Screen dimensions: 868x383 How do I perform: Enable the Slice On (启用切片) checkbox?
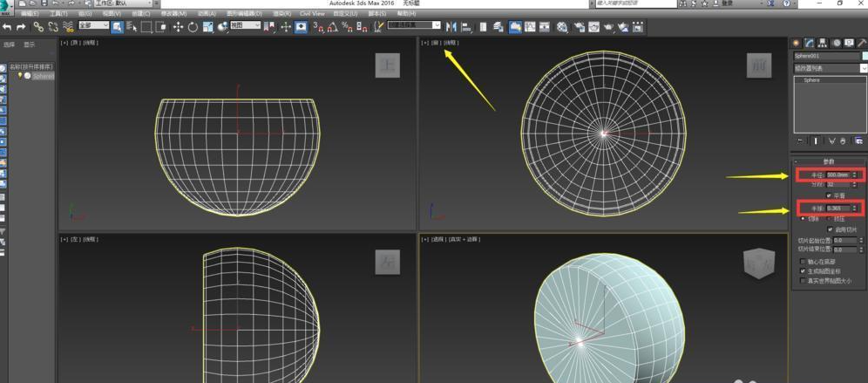tap(829, 229)
